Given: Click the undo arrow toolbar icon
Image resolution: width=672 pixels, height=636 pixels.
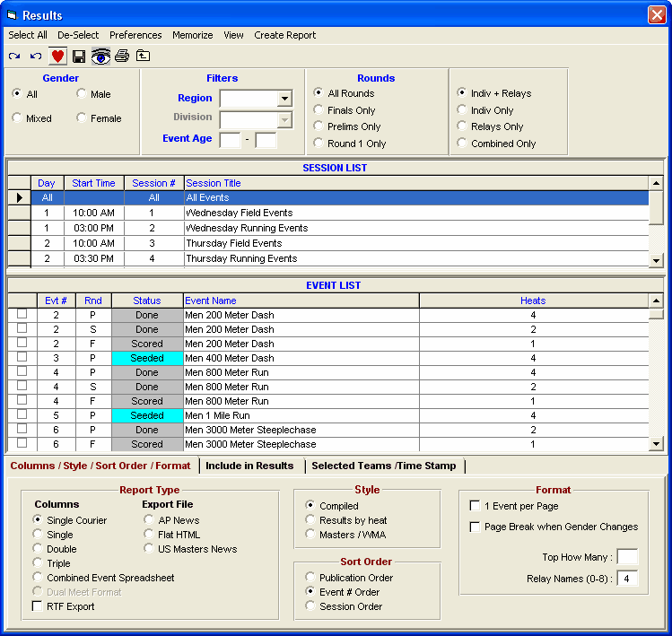Looking at the screenshot, I should [36, 57].
